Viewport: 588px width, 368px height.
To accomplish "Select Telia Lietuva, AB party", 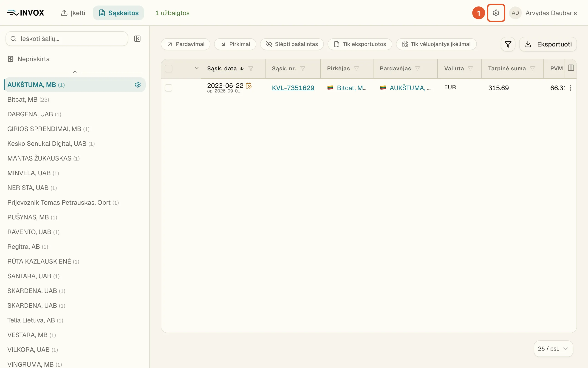I will pos(75,320).
